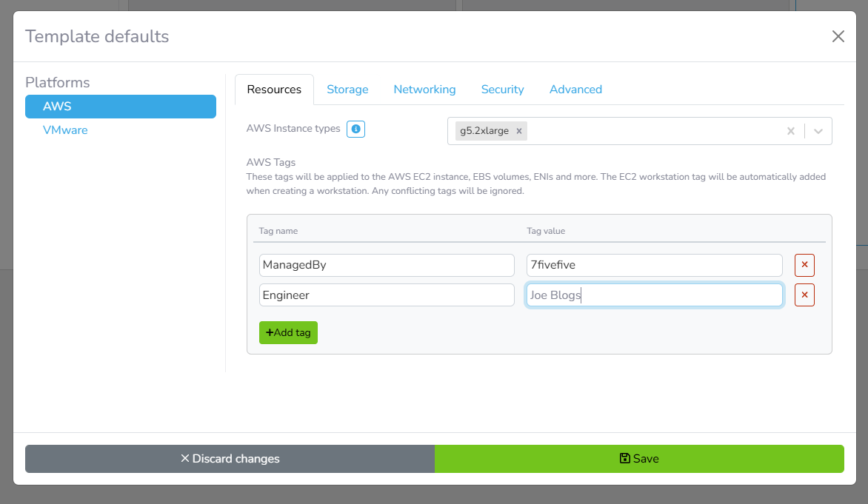Remove the g5.2xlarge instance type chip

click(x=519, y=131)
